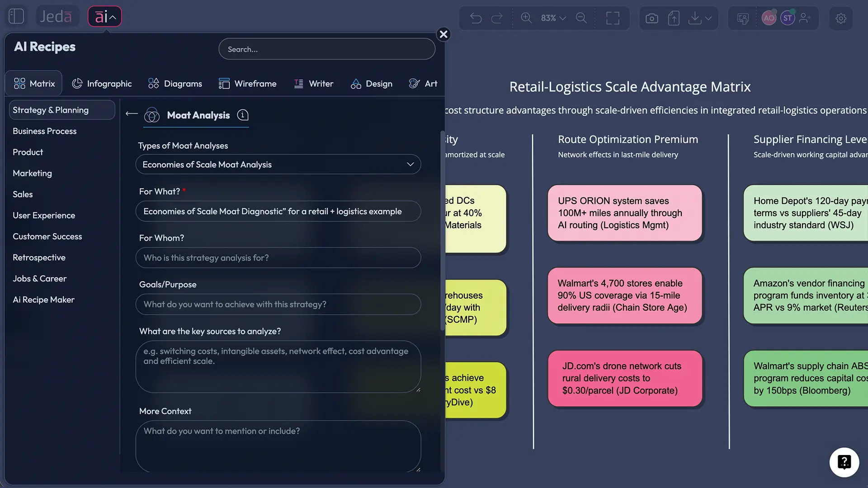Select Retrospective category
868x488 pixels.
click(39, 258)
